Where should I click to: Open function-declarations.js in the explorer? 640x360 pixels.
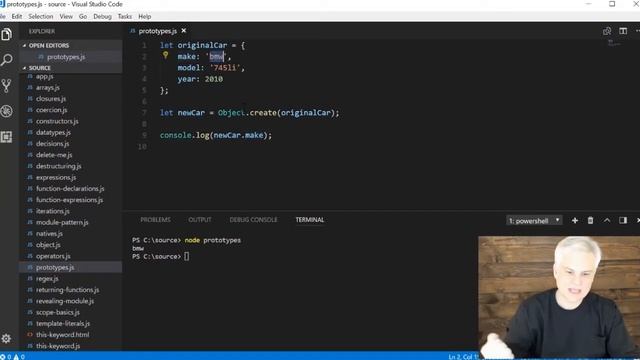pos(71,189)
